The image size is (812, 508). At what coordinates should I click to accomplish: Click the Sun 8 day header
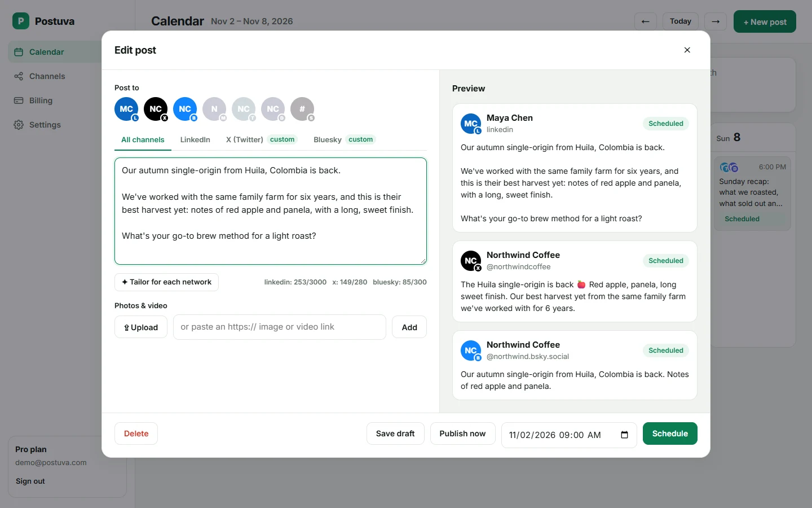[x=729, y=138]
